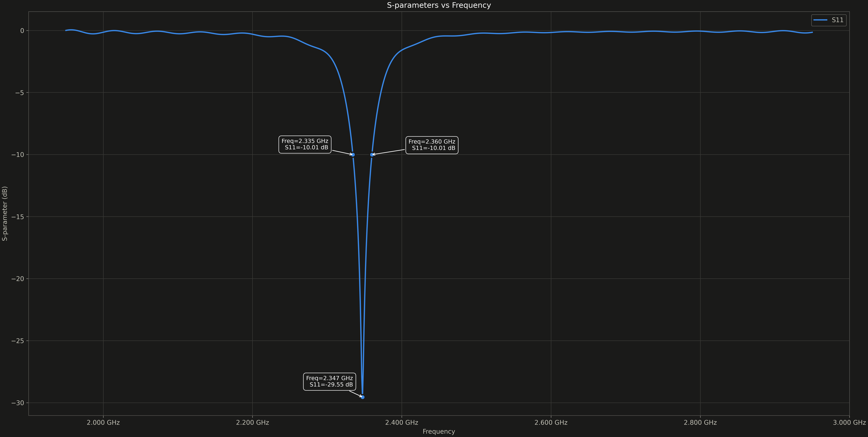Click the 'Frequency' x-axis label
This screenshot has height=437, width=868.
click(439, 432)
